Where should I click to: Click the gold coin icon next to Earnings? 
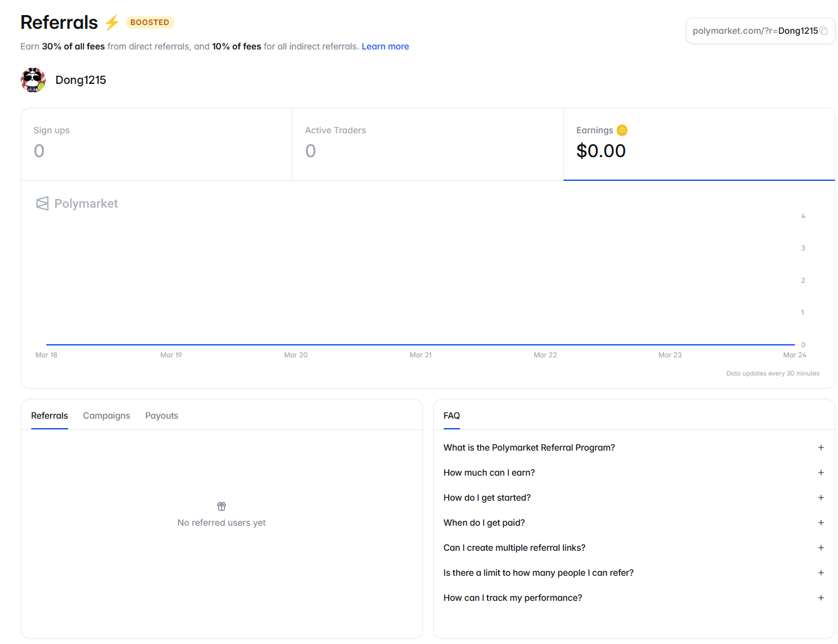[x=621, y=130]
